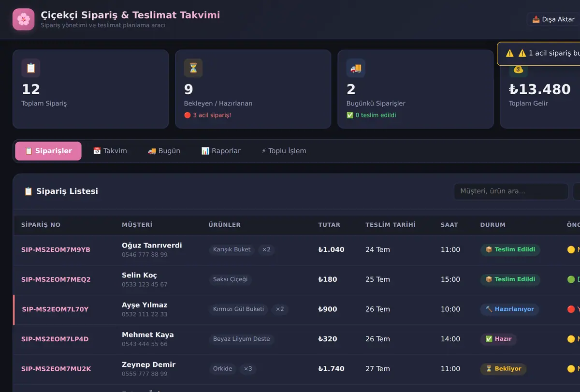Open order SIP-MS2EOM7M9YB

[x=56, y=250]
